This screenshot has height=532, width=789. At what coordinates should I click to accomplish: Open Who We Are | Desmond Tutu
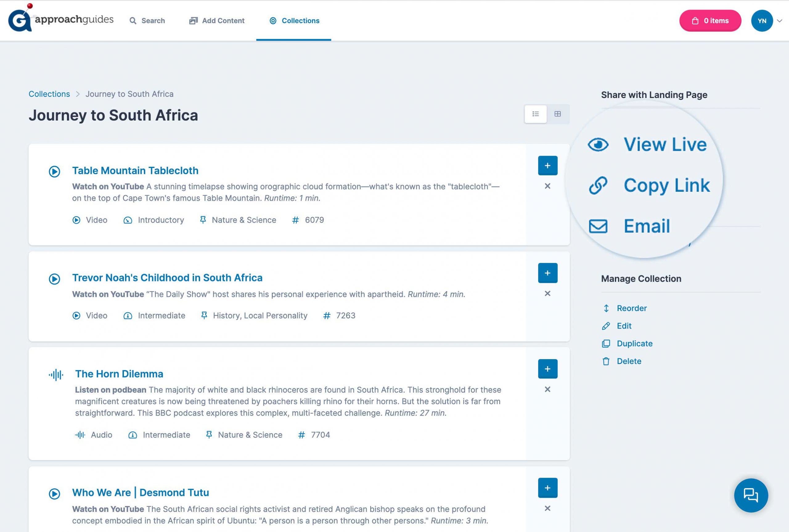click(x=141, y=493)
